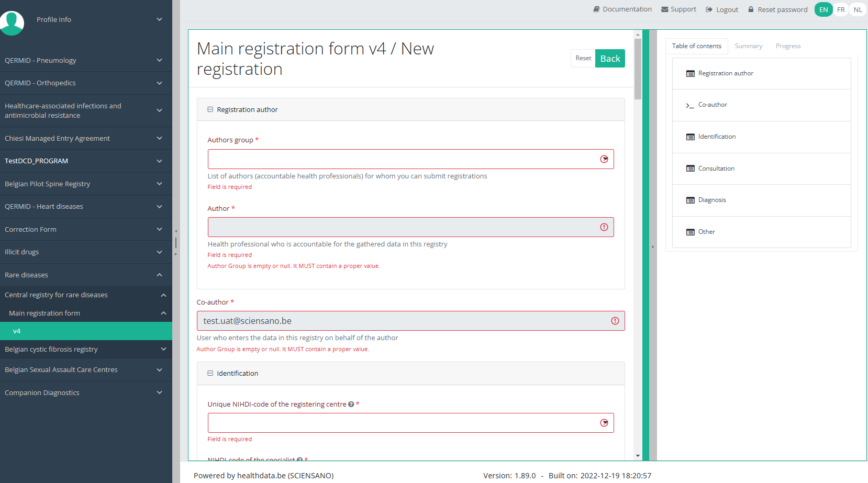
Task: Click the Support envelope icon
Action: click(664, 9)
